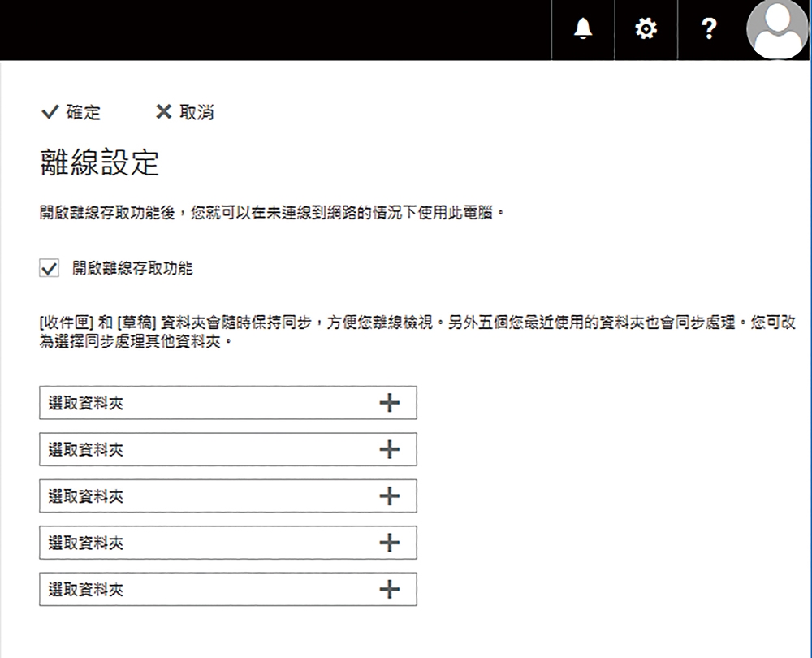Screen dimensions: 812x658
Task: Click plus icon in fifth folder row
Action: pyautogui.click(x=390, y=589)
